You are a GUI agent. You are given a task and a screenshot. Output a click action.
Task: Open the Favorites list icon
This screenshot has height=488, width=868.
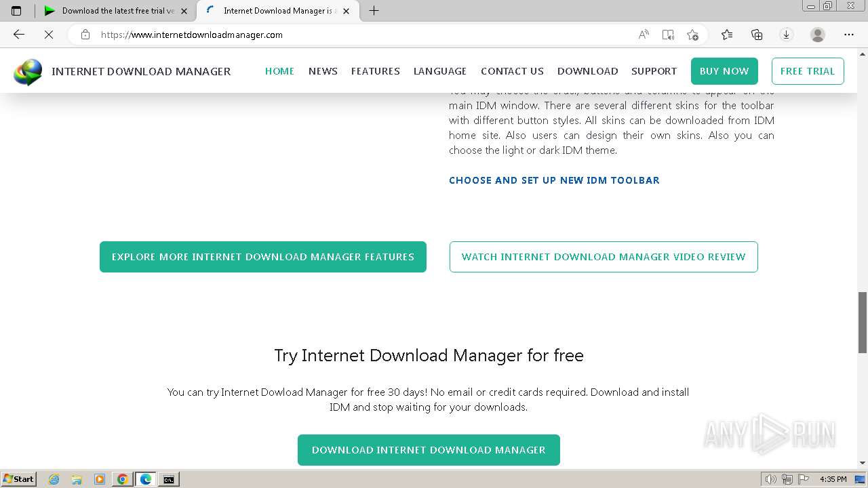click(727, 35)
